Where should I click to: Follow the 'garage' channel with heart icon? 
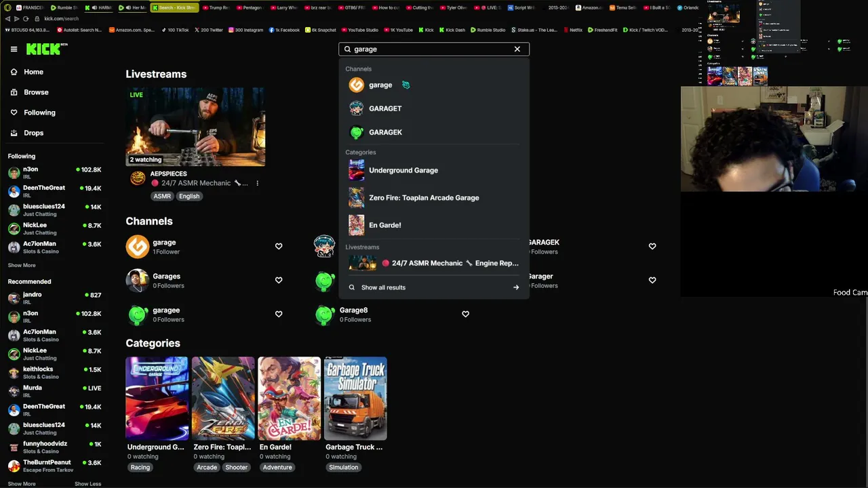279,246
